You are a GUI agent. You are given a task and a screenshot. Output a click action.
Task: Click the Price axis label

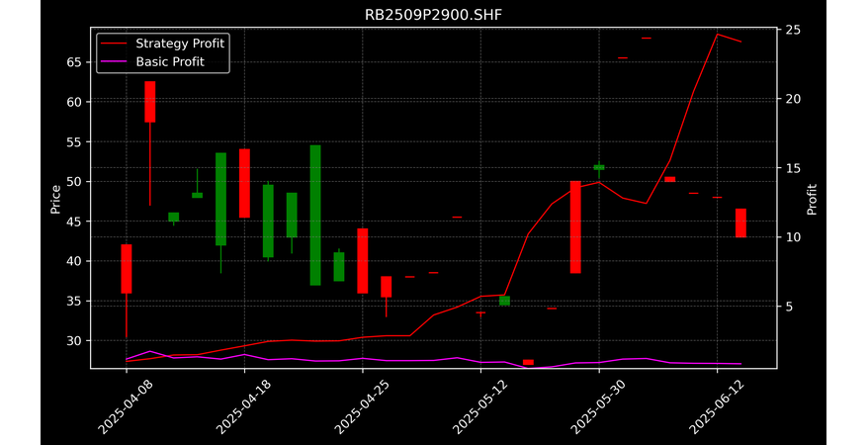(x=54, y=199)
